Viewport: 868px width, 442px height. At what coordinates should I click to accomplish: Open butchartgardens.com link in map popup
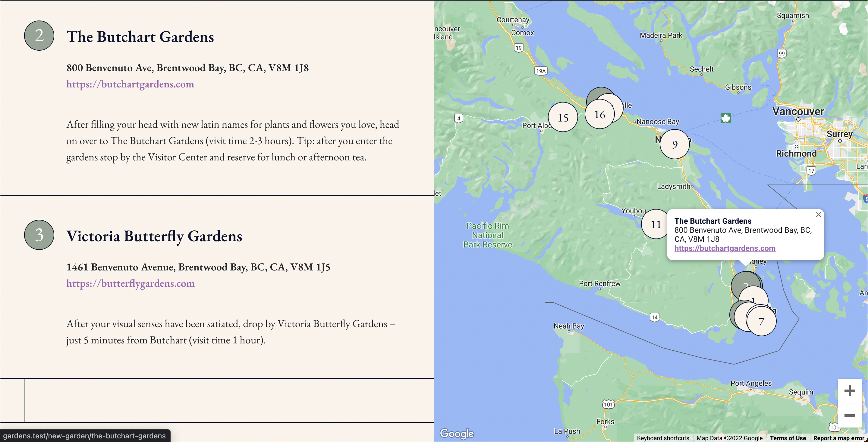[x=725, y=248]
